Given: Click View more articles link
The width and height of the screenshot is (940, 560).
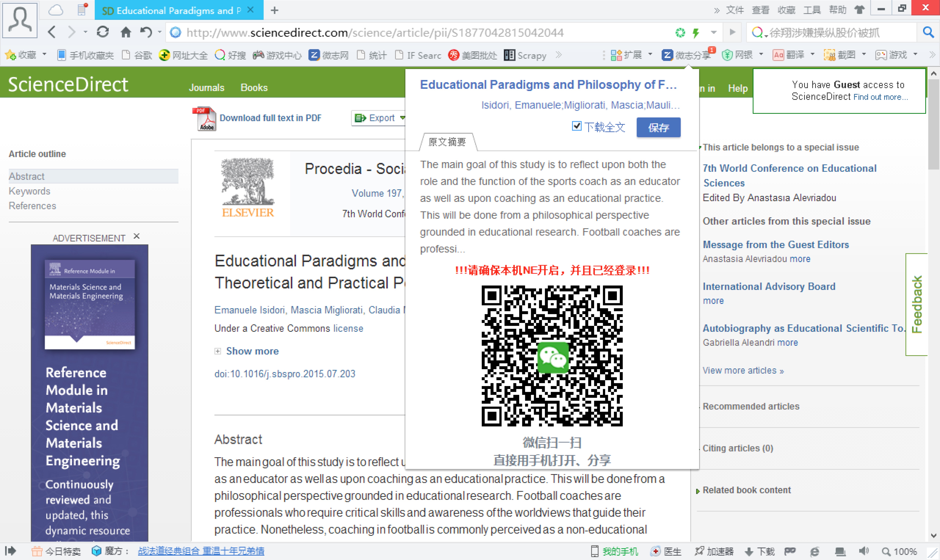Looking at the screenshot, I should [x=743, y=371].
